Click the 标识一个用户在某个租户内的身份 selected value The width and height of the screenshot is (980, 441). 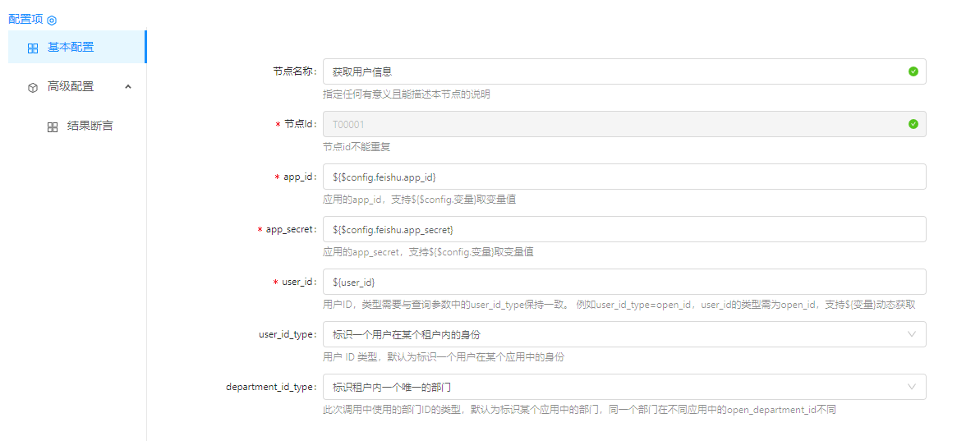point(406,334)
